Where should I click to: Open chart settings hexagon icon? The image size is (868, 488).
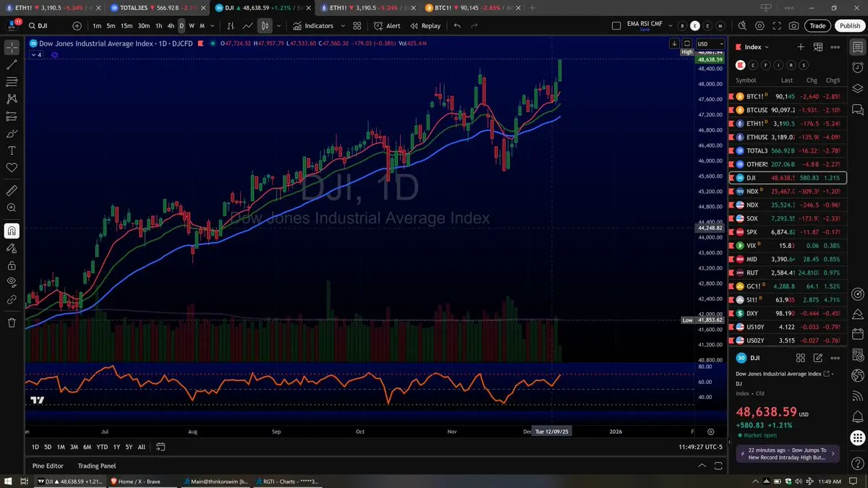[x=759, y=25]
